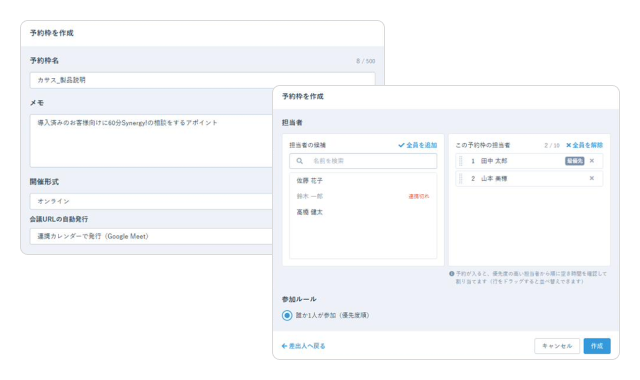Click the キャンセル button
The width and height of the screenshot is (640, 380).
(x=557, y=346)
